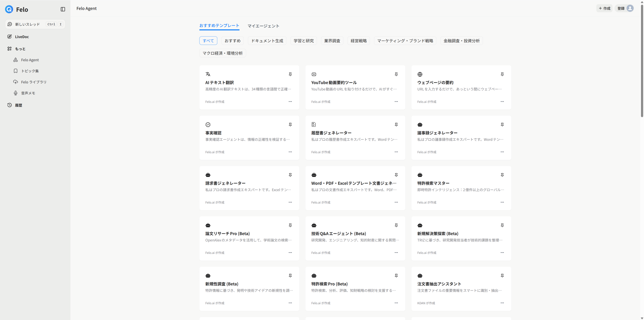
Task: Pin the 注文書抽出アシスタント card
Action: pyautogui.click(x=502, y=276)
